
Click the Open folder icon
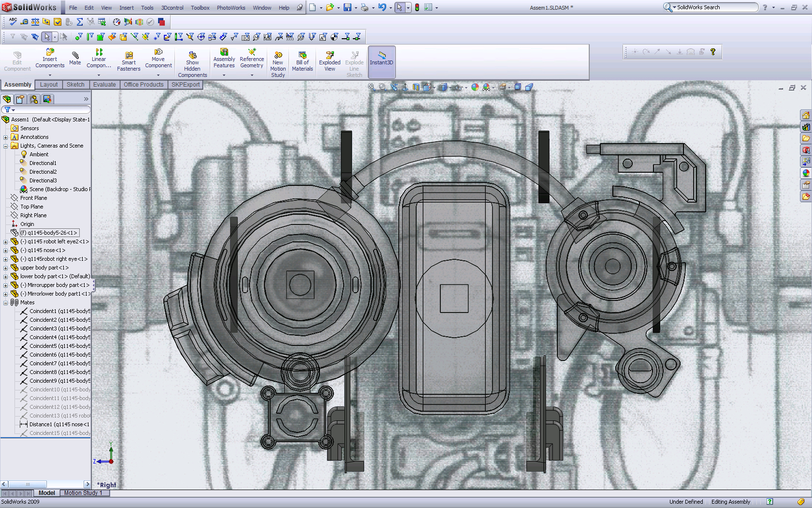[x=330, y=7]
